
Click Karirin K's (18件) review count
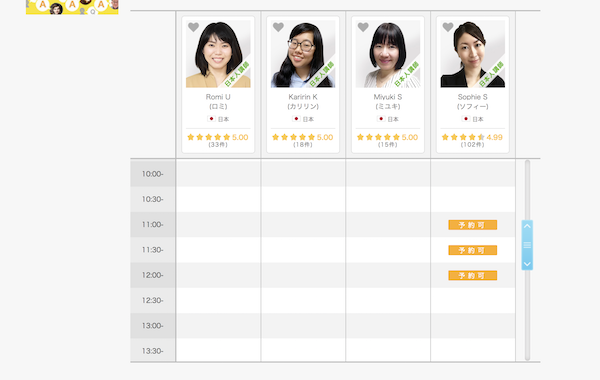coord(303,145)
